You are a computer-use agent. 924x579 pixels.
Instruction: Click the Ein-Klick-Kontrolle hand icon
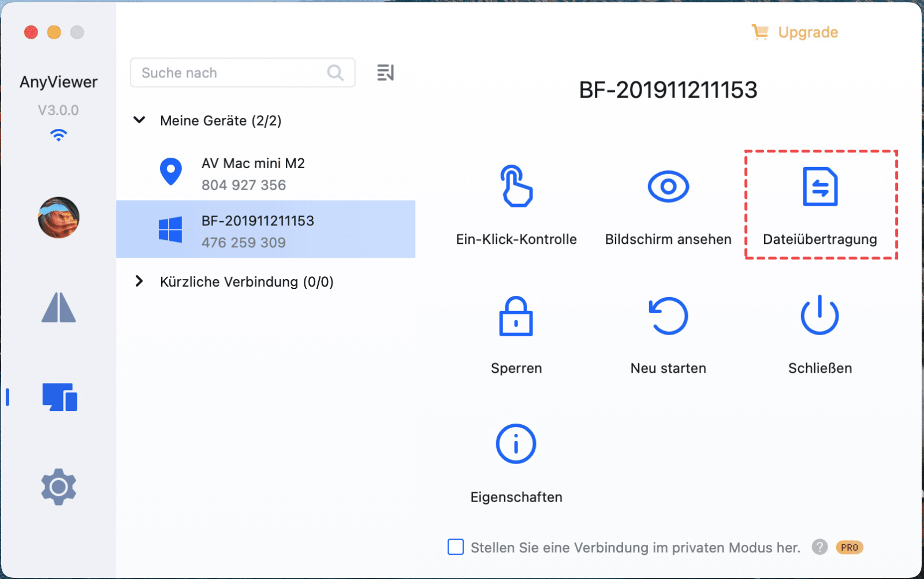516,186
